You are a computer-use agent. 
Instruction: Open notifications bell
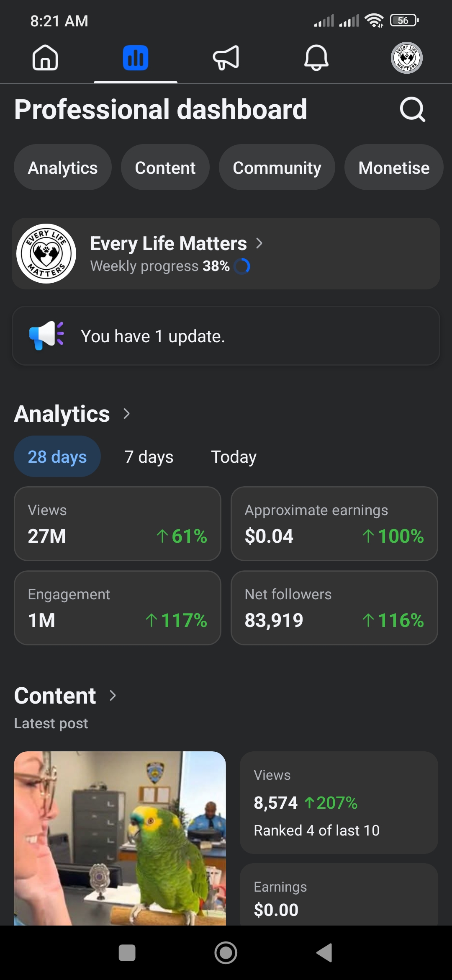316,58
